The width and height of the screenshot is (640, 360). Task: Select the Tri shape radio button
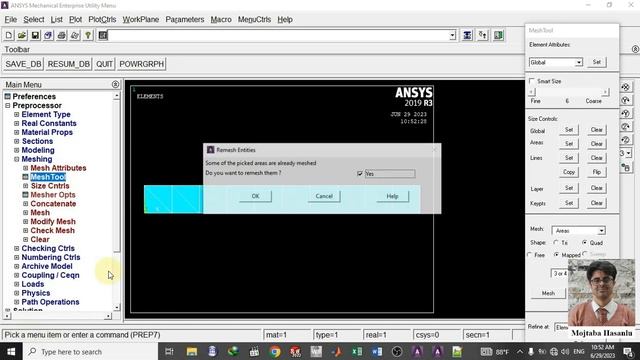point(556,242)
